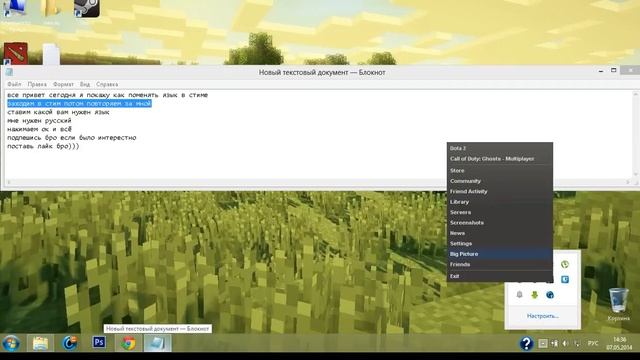Click the blue square icon in tray popup
Screen dimensions: 640x360
565,280
